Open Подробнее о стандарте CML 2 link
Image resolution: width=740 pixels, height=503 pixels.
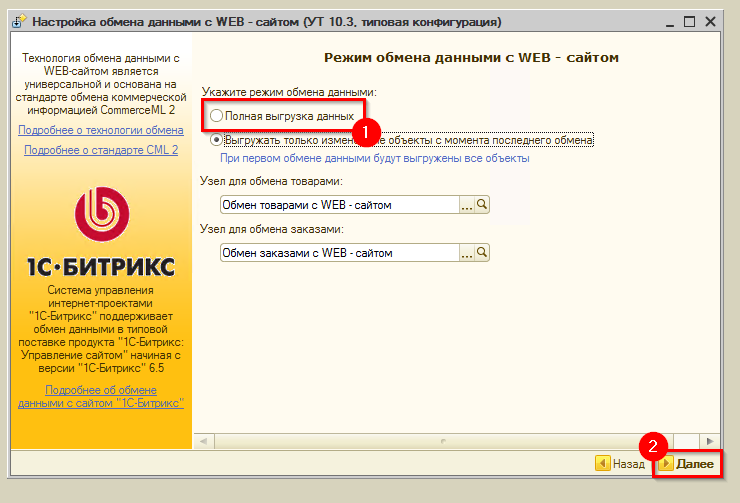click(x=101, y=150)
